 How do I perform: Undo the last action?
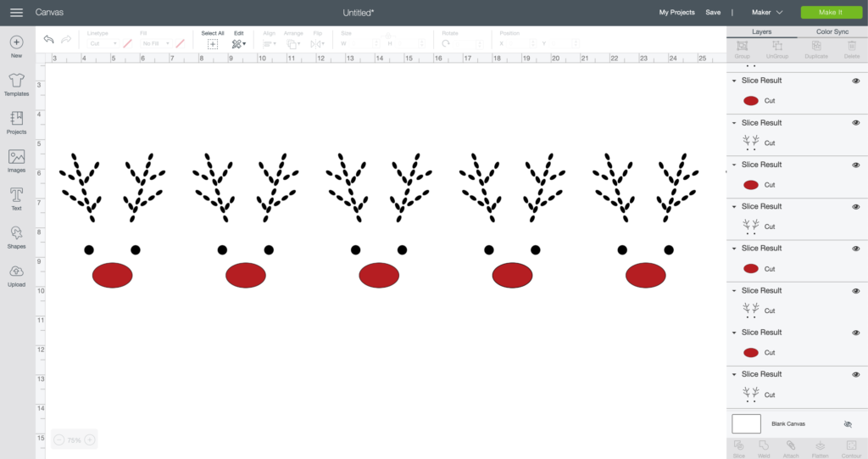click(x=48, y=39)
